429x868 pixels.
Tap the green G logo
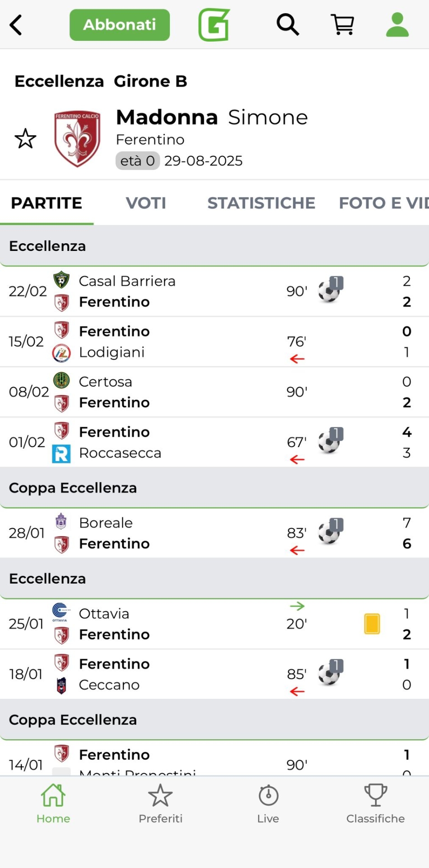tap(214, 25)
